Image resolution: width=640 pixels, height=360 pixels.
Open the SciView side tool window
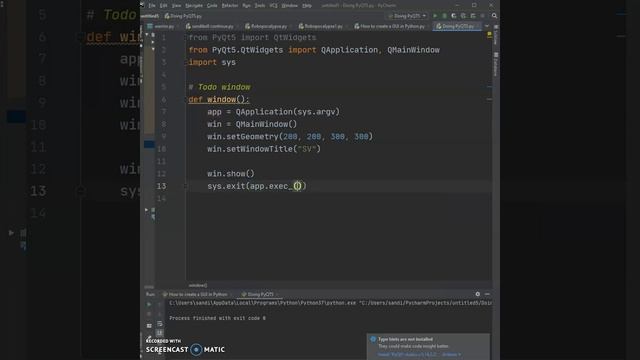point(496,35)
